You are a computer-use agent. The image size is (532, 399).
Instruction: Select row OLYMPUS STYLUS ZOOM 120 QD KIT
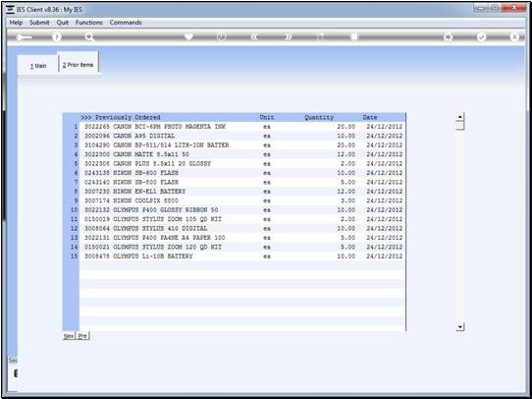click(242, 247)
